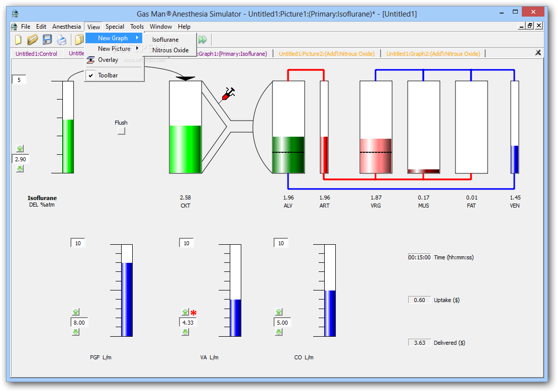Screen dimensions: 558x392
Task: Click the bolus syringe icon
Action: point(228,94)
